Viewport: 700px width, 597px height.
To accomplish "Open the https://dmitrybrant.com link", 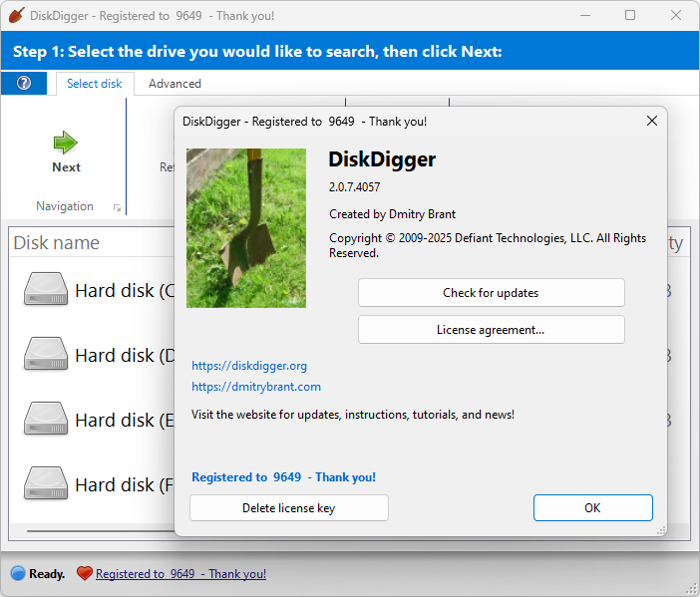I will point(256,387).
